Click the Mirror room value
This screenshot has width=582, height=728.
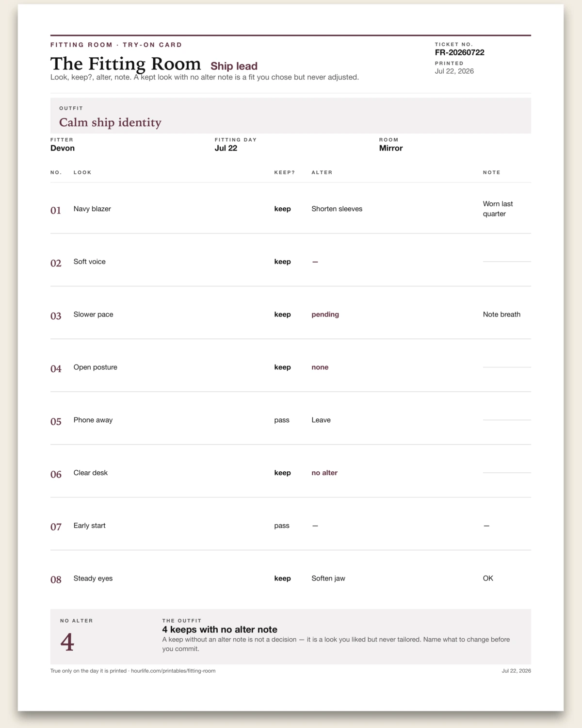(391, 148)
